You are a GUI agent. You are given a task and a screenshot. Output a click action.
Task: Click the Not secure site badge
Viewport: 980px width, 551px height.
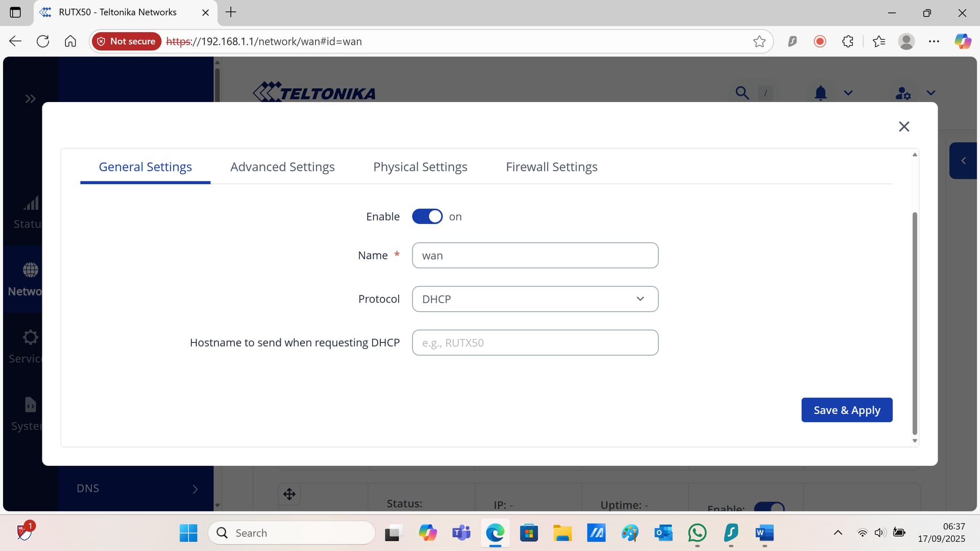click(x=127, y=41)
